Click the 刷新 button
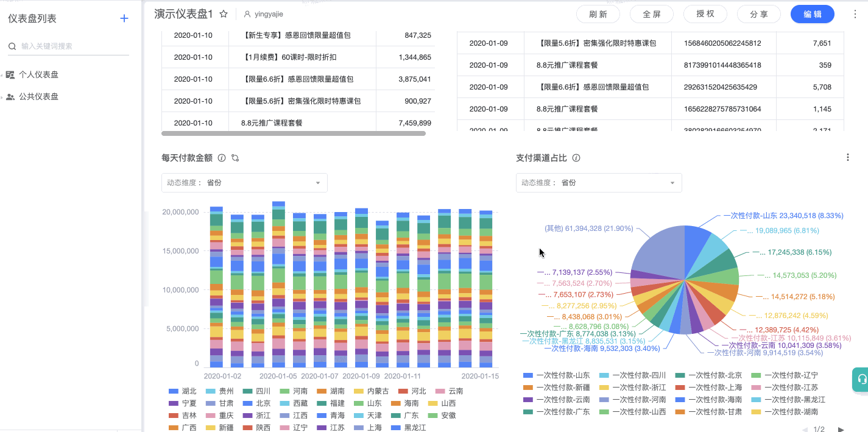Image resolution: width=868 pixels, height=432 pixels. coord(598,14)
